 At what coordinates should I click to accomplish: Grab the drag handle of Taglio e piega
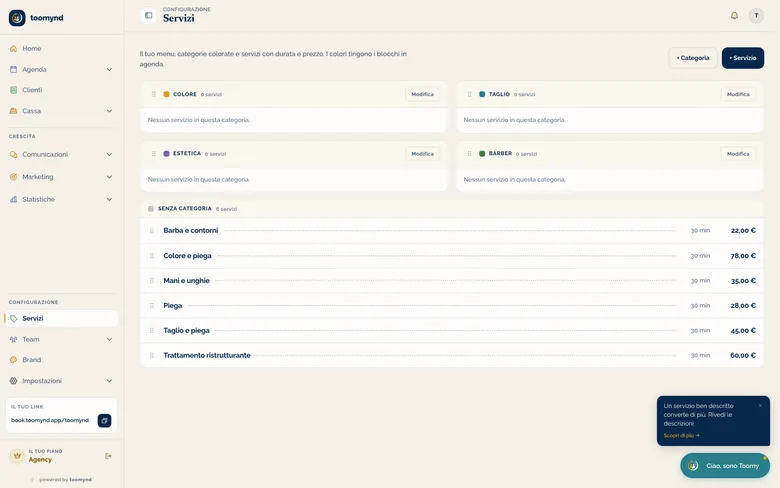(x=152, y=330)
